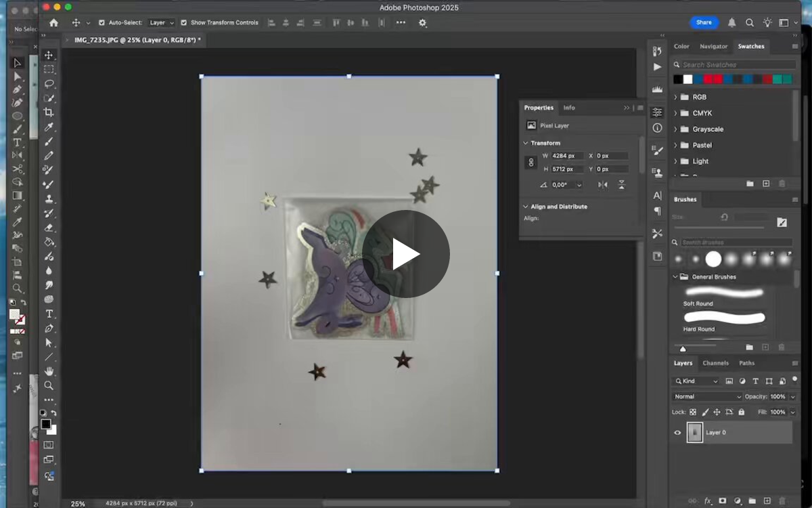Hide Layer 0 with the eye icon
This screenshot has width=812, height=508.
677,432
